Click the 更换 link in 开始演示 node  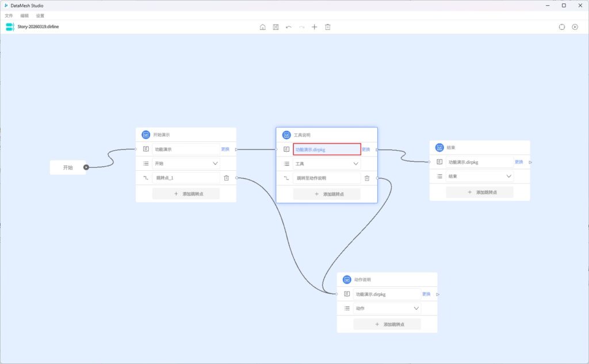pos(225,149)
